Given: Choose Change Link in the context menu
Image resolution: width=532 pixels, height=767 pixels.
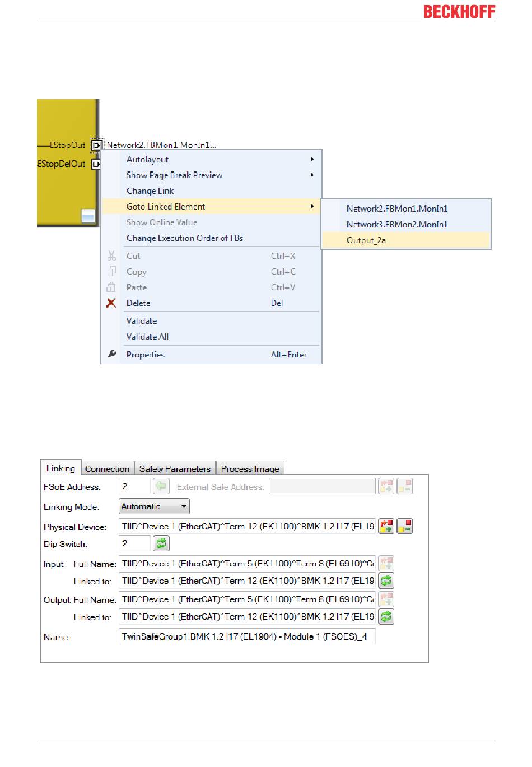Looking at the screenshot, I should click(212, 191).
